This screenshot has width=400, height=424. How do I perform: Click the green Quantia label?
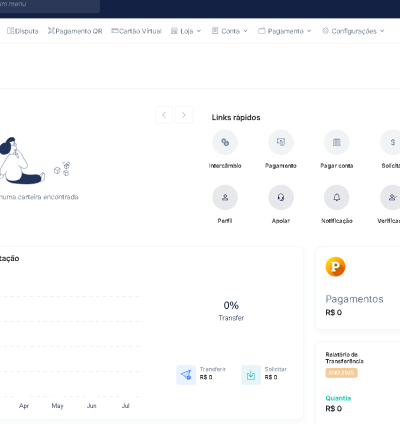point(338,398)
